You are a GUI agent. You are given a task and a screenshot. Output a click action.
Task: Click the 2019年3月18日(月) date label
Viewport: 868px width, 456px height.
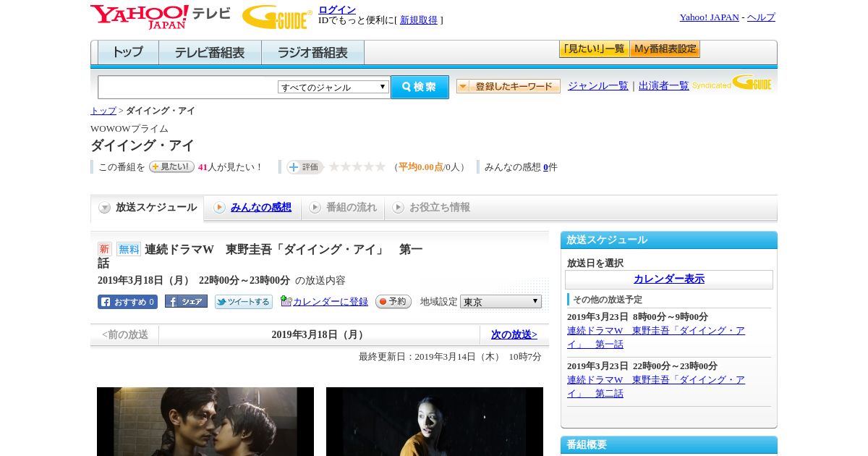coord(319,334)
